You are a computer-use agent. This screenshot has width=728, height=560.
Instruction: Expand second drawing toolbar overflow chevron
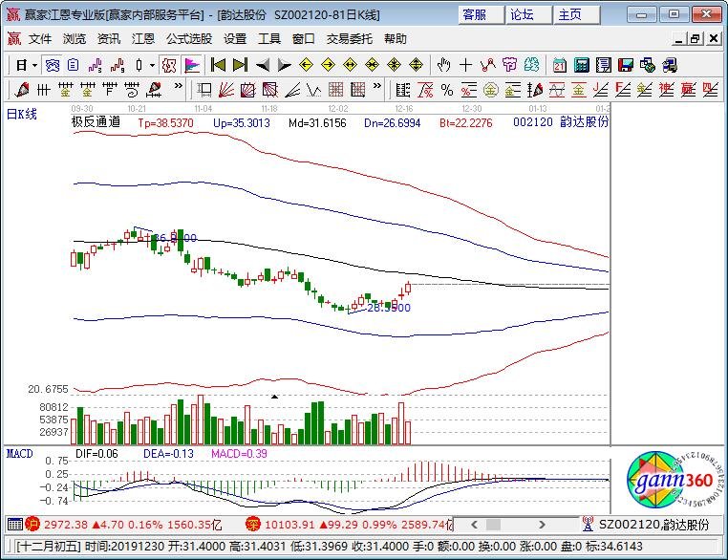pyautogui.click(x=377, y=86)
